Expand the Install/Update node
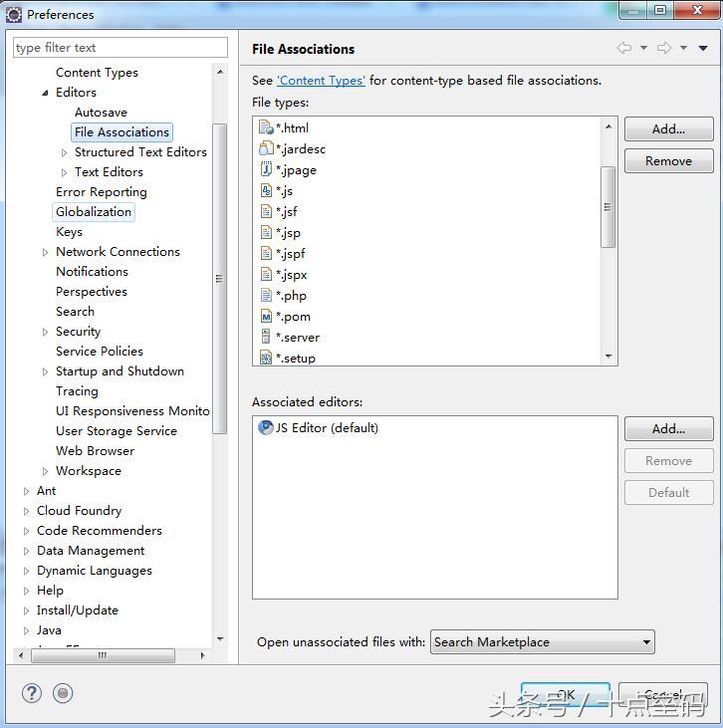 coord(26,610)
